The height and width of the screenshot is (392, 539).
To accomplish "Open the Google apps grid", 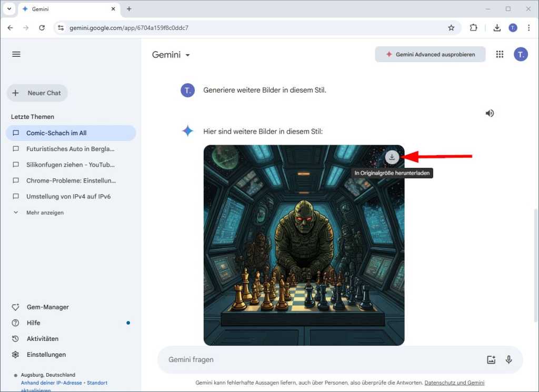I will (499, 54).
